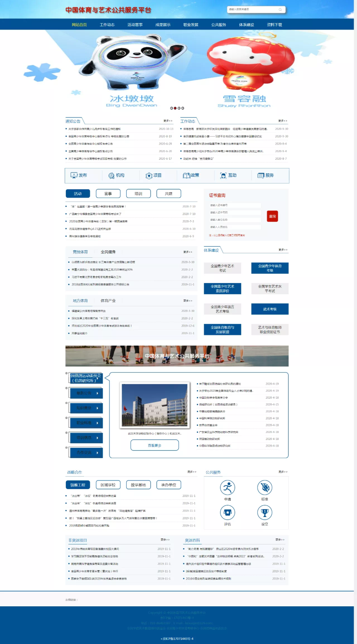Open 更多>> in 战略合作 section
Screen dimensions: 357x644
[192, 472]
